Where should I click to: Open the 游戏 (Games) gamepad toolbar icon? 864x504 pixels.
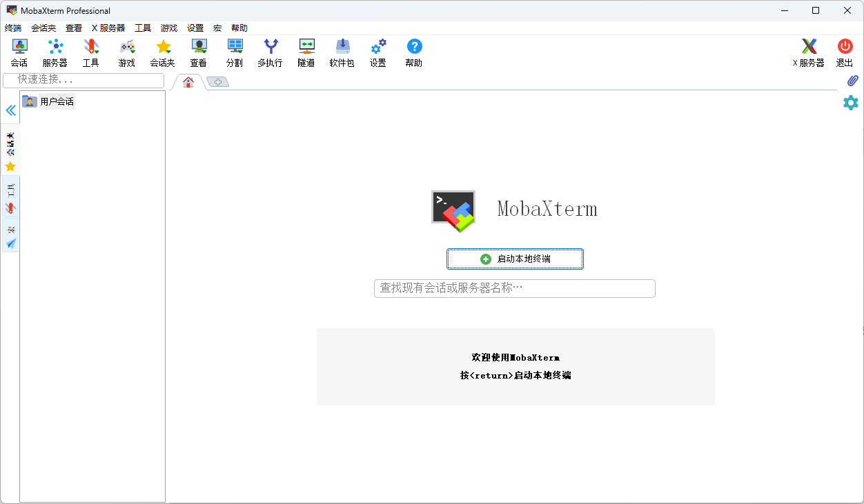[127, 52]
